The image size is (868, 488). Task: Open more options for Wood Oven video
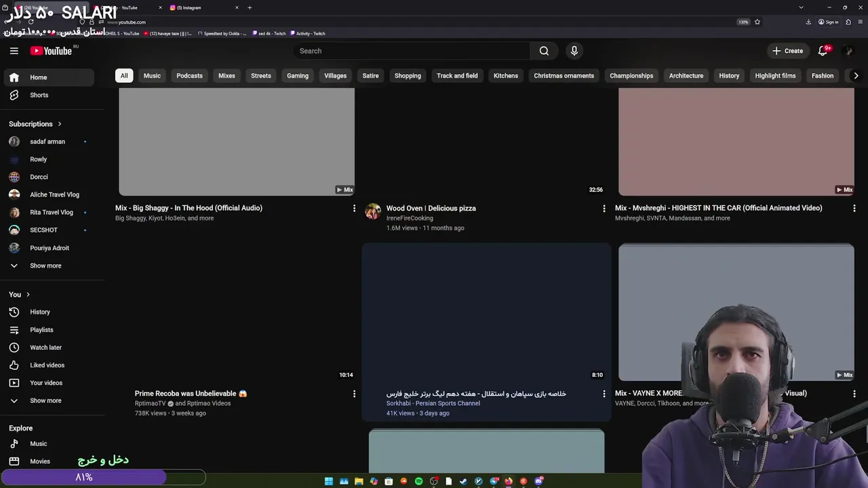pyautogui.click(x=604, y=209)
